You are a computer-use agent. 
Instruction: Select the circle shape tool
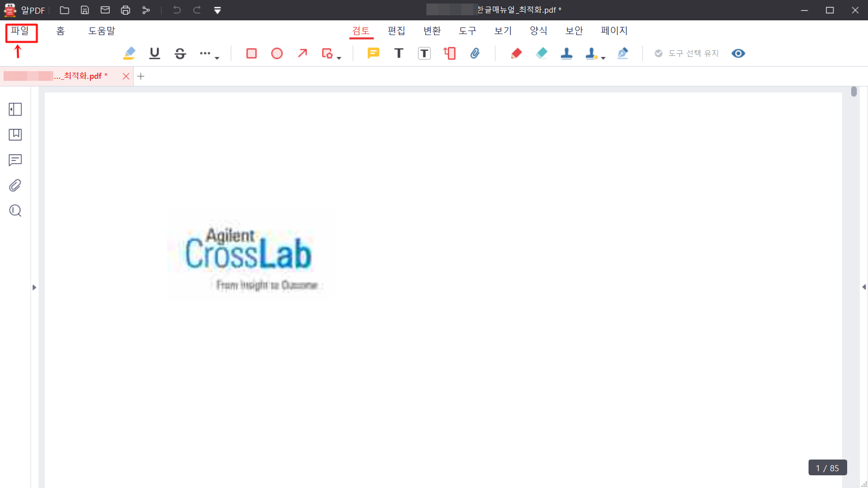point(277,53)
